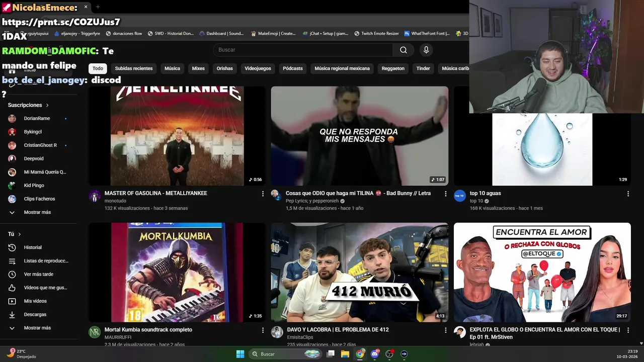Select the Videojuegos filter chip

pyautogui.click(x=258, y=68)
